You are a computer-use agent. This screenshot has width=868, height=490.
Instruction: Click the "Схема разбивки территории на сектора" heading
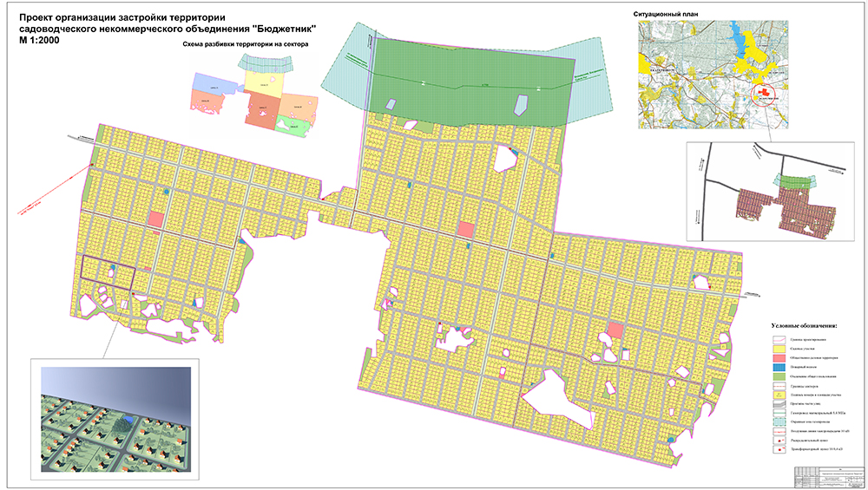pos(245,43)
